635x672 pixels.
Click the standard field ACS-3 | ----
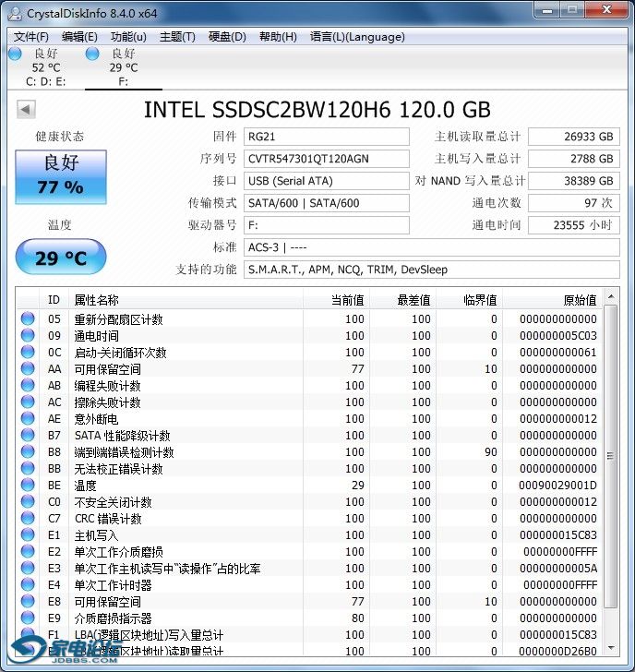click(x=431, y=247)
